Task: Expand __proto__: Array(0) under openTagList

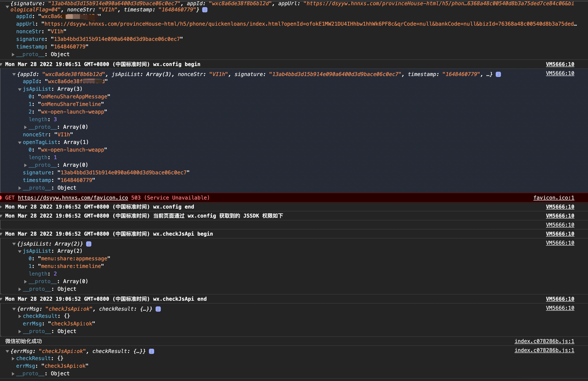Action: 25,165
